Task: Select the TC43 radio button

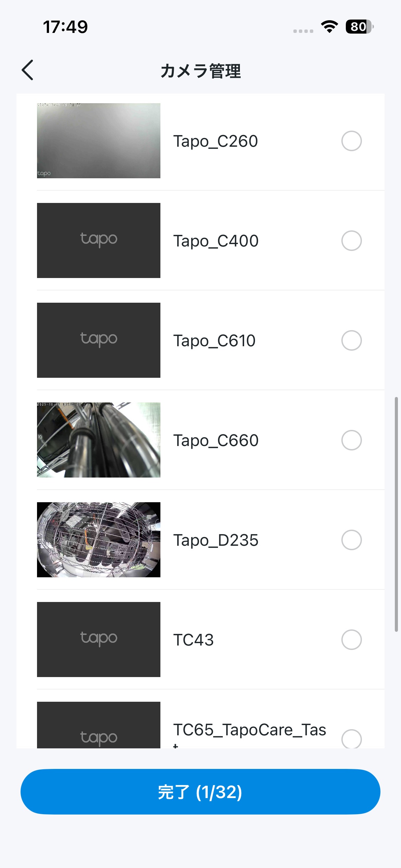Action: click(x=351, y=640)
